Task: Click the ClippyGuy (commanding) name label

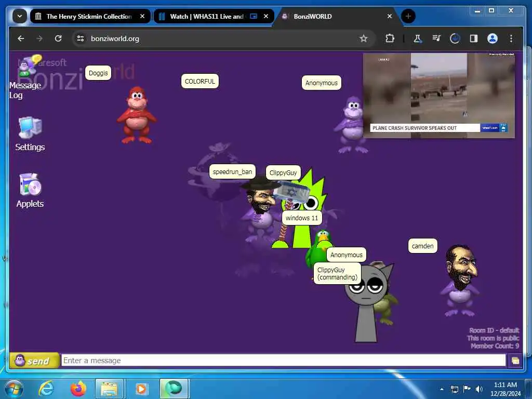Action: [337, 273]
